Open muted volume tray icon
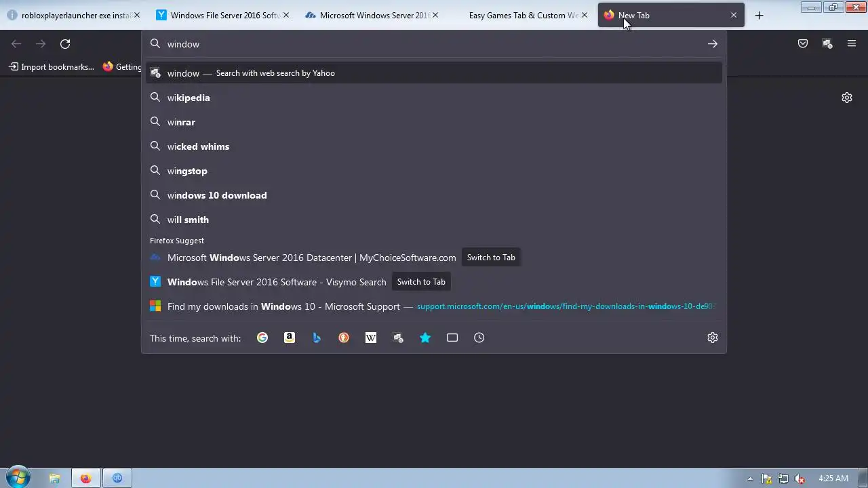The width and height of the screenshot is (868, 488). (800, 479)
